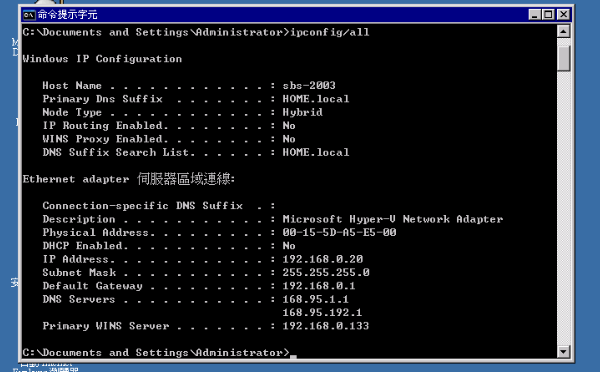The width and height of the screenshot is (600, 372).
Task: Click the DHCP Enabled No value
Action: click(x=289, y=246)
